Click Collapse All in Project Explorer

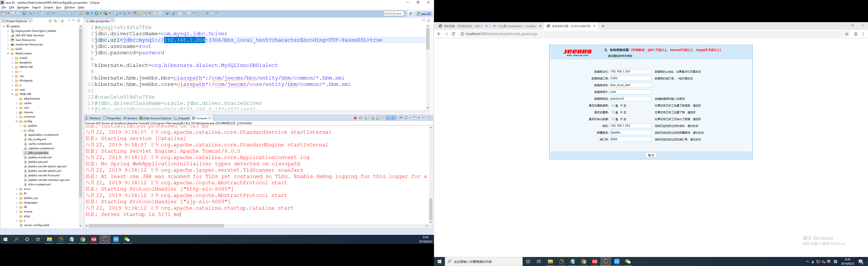tap(50, 21)
